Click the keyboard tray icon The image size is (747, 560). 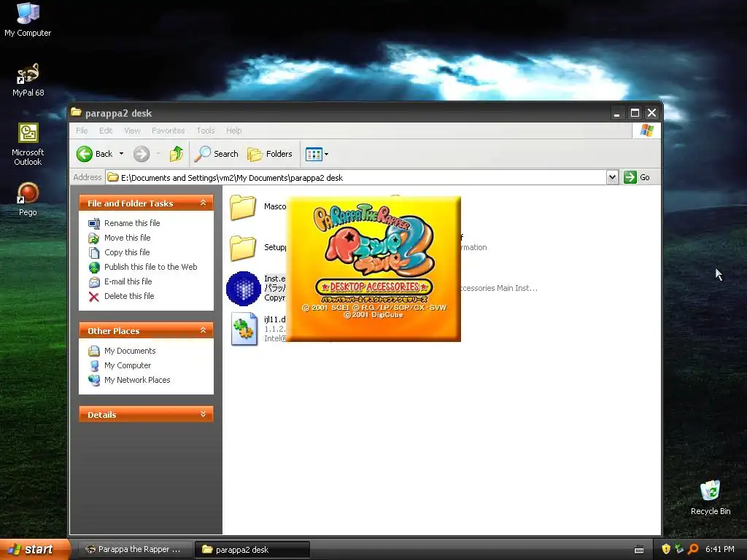(x=639, y=550)
